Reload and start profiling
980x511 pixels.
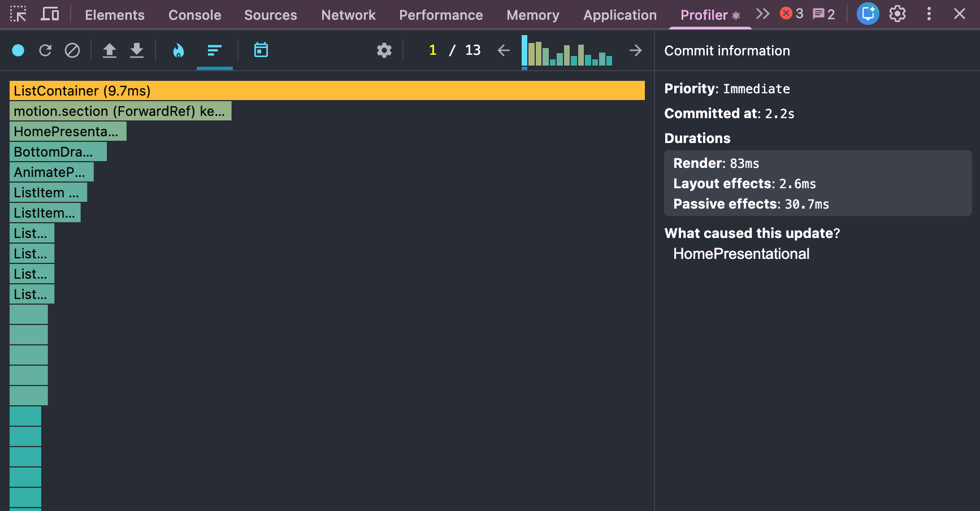tap(45, 51)
